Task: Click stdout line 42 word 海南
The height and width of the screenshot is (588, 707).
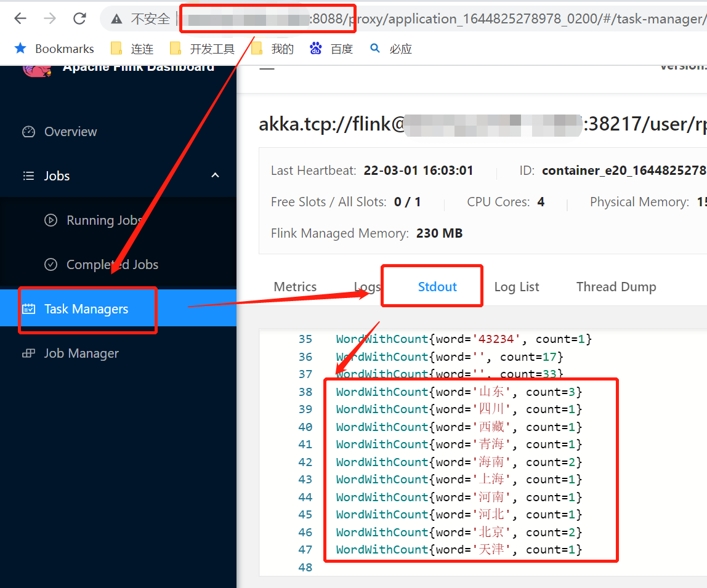Action: pyautogui.click(x=491, y=462)
